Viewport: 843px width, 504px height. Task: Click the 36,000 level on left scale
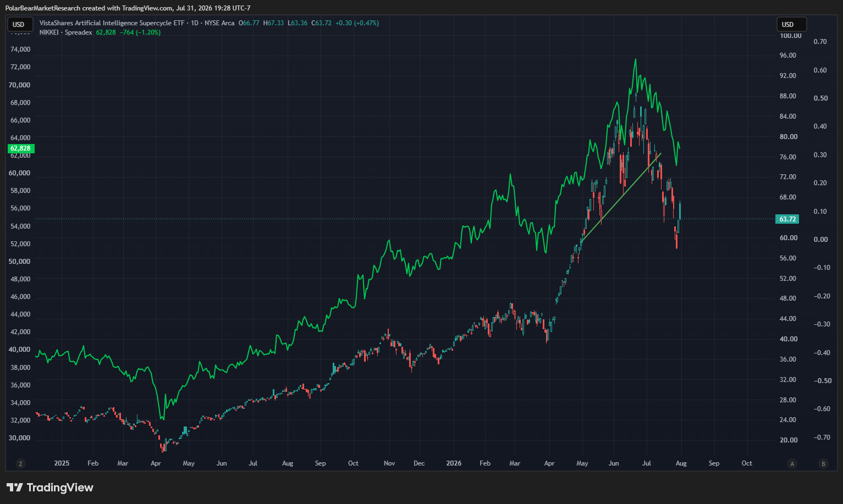(20, 385)
